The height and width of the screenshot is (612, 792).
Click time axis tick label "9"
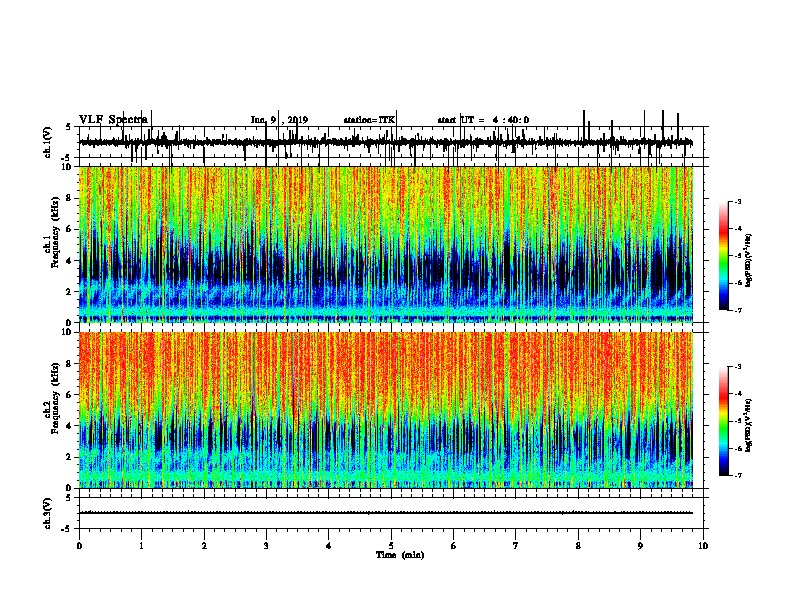640,546
